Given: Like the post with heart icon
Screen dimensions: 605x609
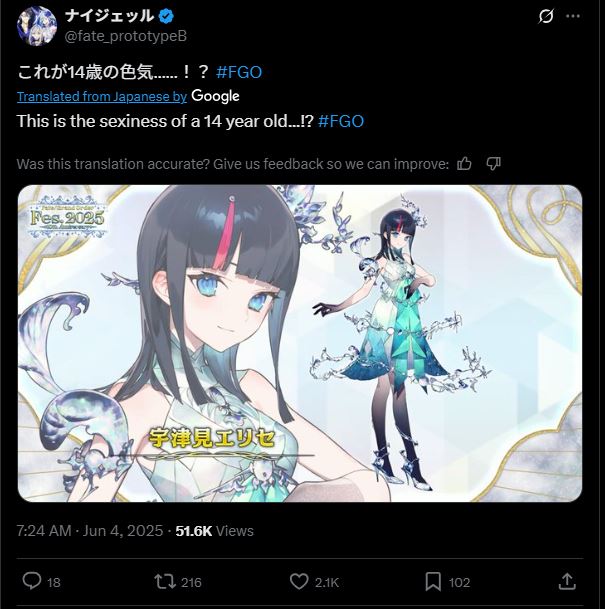Looking at the screenshot, I should point(299,582).
